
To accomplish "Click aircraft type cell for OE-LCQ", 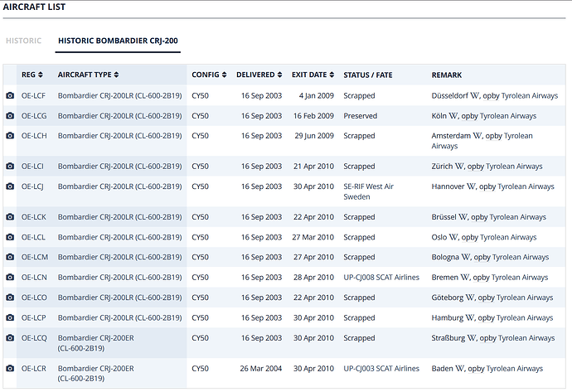I will click(96, 343).
